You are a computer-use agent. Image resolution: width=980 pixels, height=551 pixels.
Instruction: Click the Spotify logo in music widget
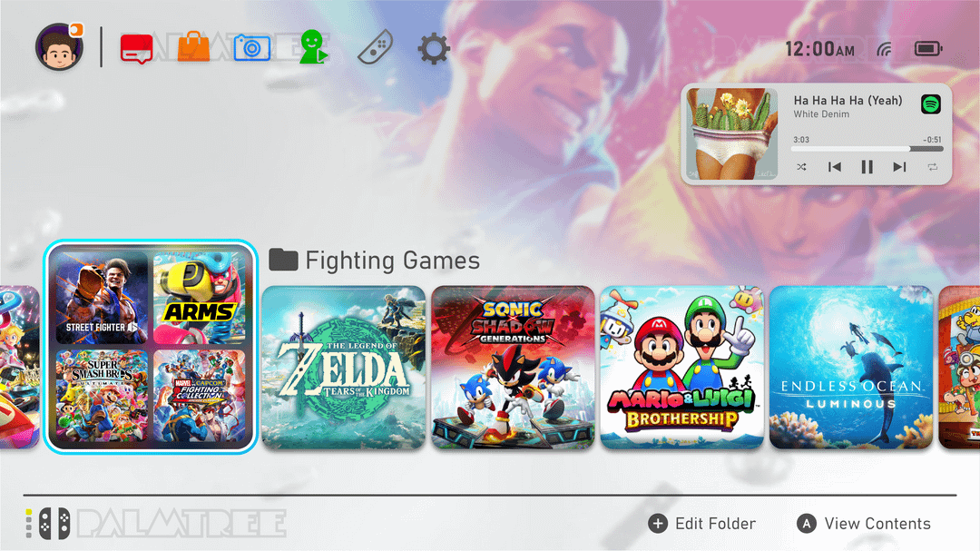(931, 103)
